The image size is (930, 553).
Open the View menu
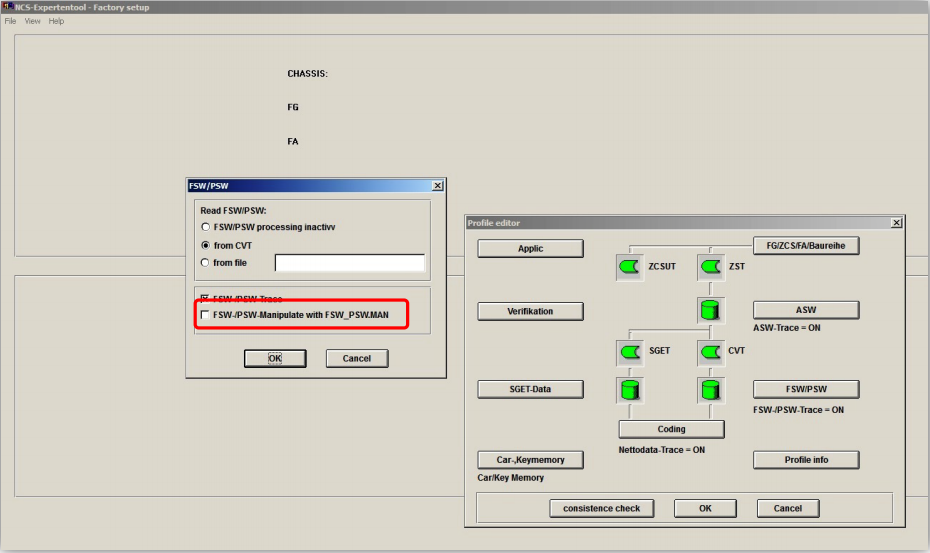pos(33,21)
